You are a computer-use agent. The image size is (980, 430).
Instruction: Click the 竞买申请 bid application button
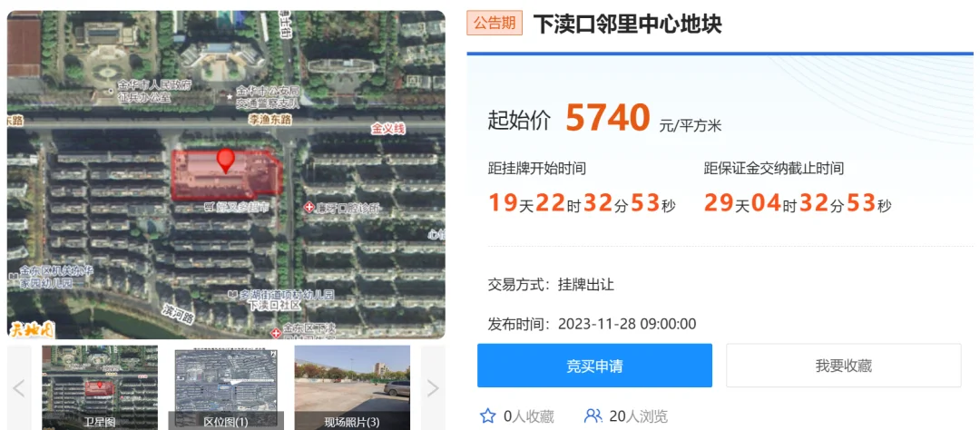coord(594,366)
